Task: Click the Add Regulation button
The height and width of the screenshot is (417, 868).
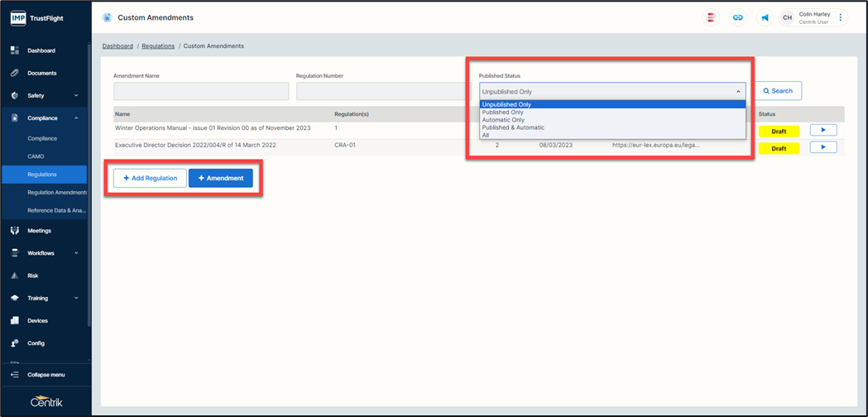Action: 150,178
